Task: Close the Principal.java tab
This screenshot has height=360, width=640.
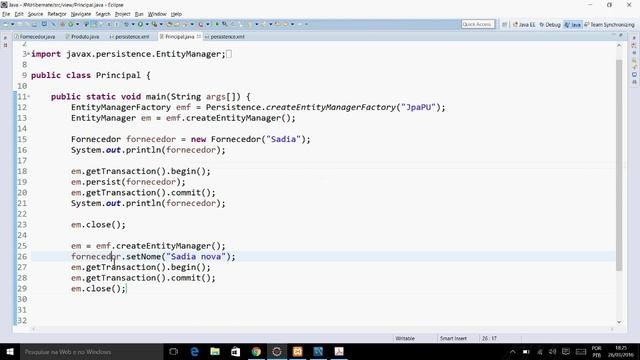Action: pyautogui.click(x=199, y=36)
